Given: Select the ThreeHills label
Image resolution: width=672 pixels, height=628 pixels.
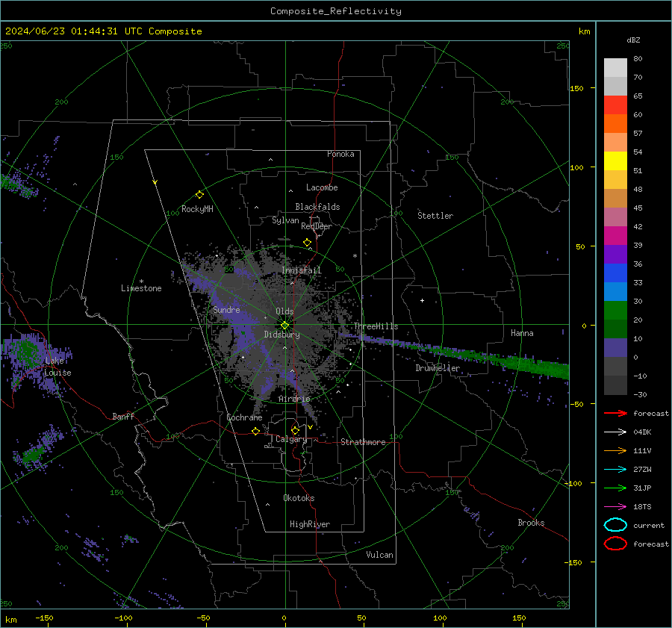Looking at the screenshot, I should (376, 326).
